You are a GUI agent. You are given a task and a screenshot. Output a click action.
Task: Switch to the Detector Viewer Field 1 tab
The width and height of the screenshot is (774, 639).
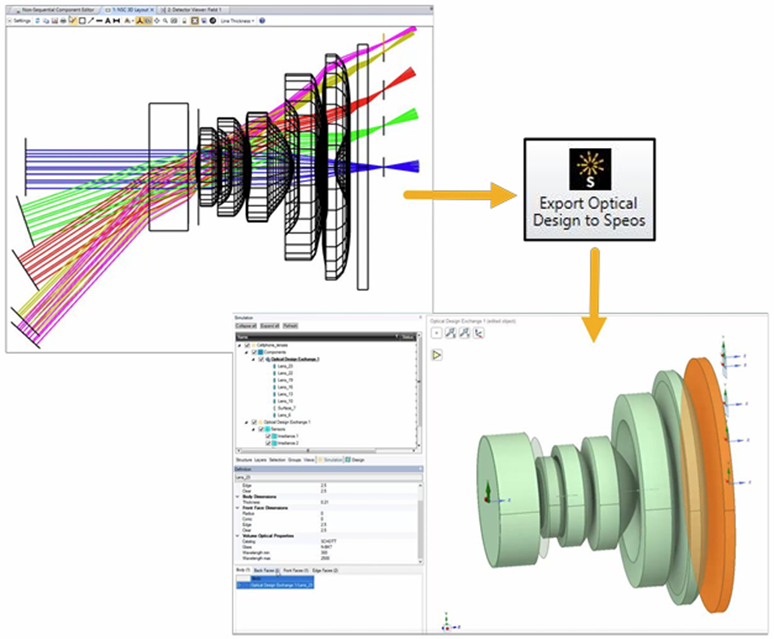pyautogui.click(x=194, y=10)
